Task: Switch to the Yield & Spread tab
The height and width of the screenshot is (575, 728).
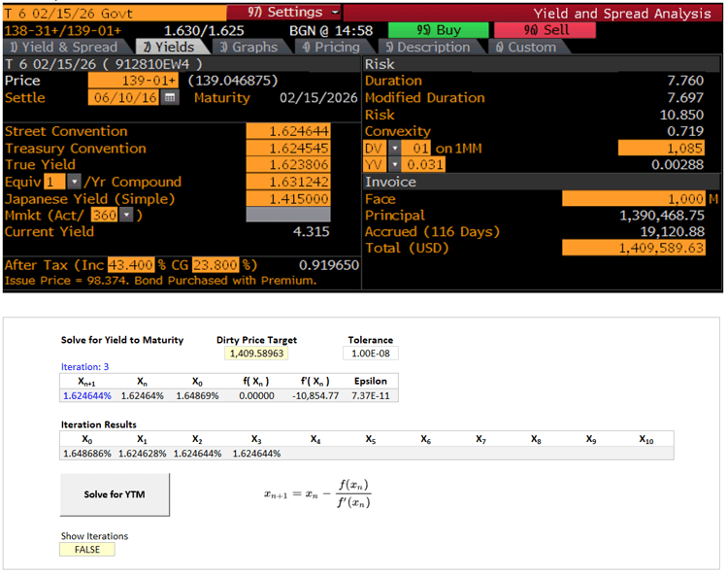Action: point(63,47)
